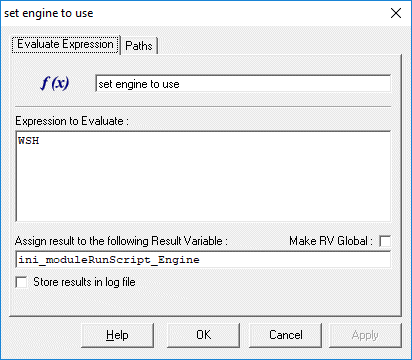The height and width of the screenshot is (360, 412).
Task: Tick the Store results in log file box
Action: 21,282
